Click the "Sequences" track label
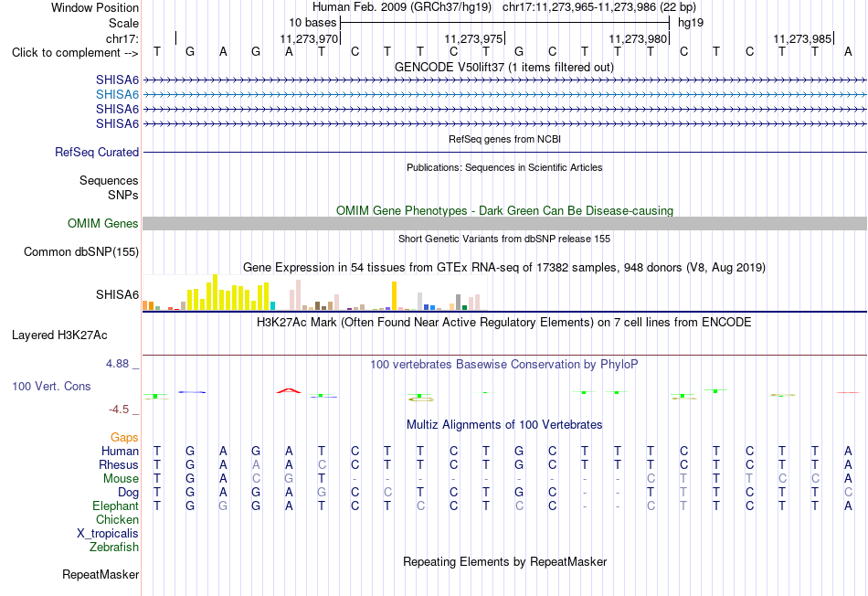This screenshot has height=596, width=868. pyautogui.click(x=109, y=181)
